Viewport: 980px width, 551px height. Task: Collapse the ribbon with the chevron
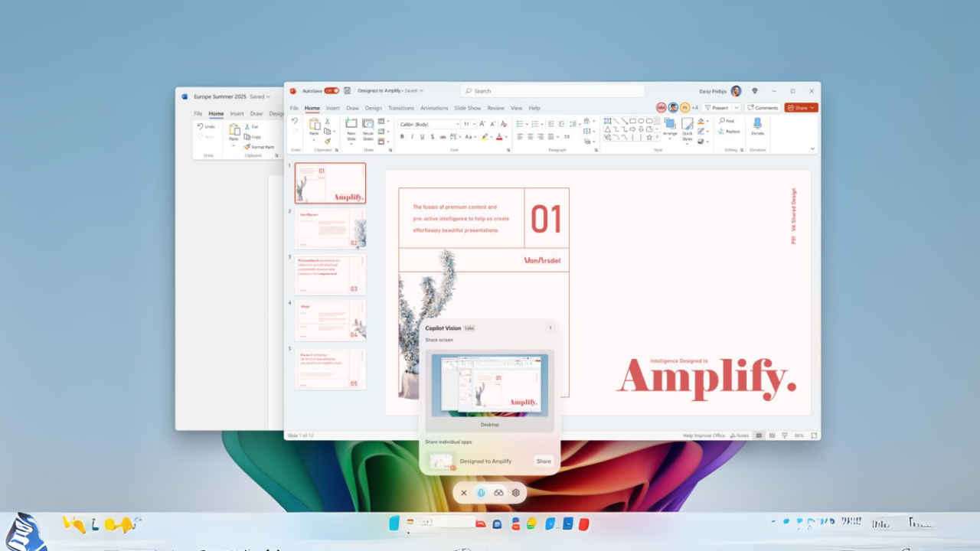tap(812, 148)
